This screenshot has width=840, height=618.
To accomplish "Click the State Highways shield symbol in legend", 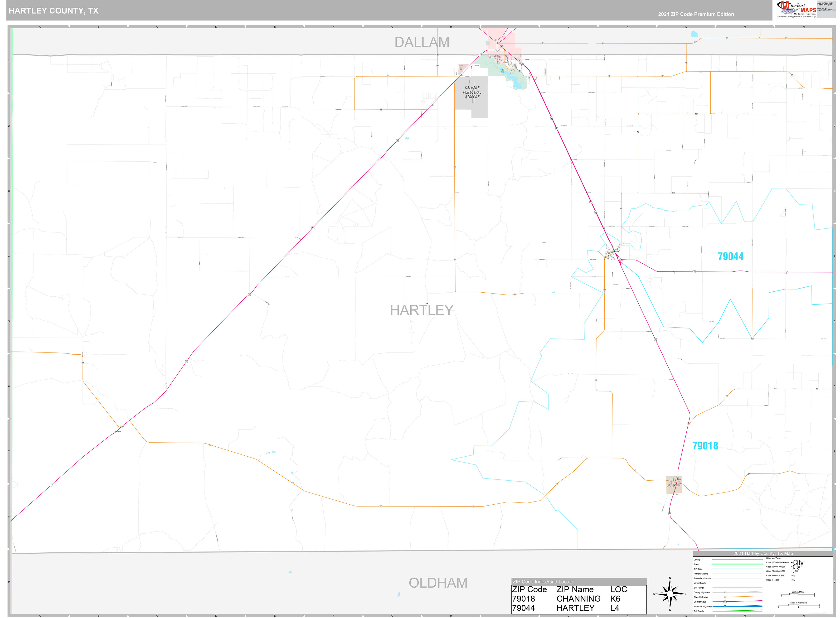I will coord(725,597).
